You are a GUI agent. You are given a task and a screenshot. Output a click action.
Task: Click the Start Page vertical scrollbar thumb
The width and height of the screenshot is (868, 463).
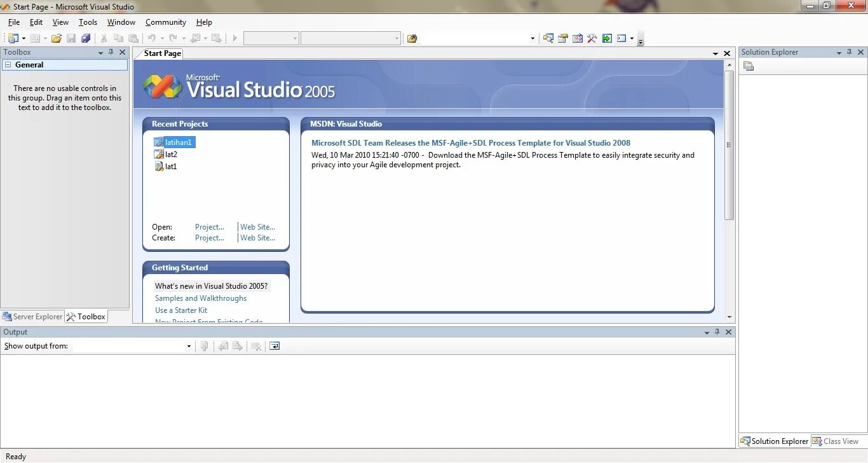(729, 145)
